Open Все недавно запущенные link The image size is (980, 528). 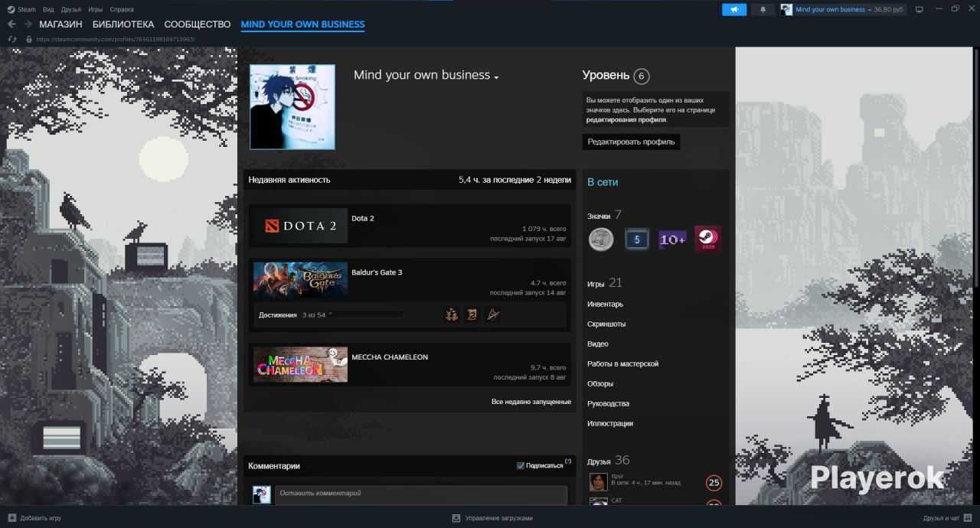click(531, 402)
